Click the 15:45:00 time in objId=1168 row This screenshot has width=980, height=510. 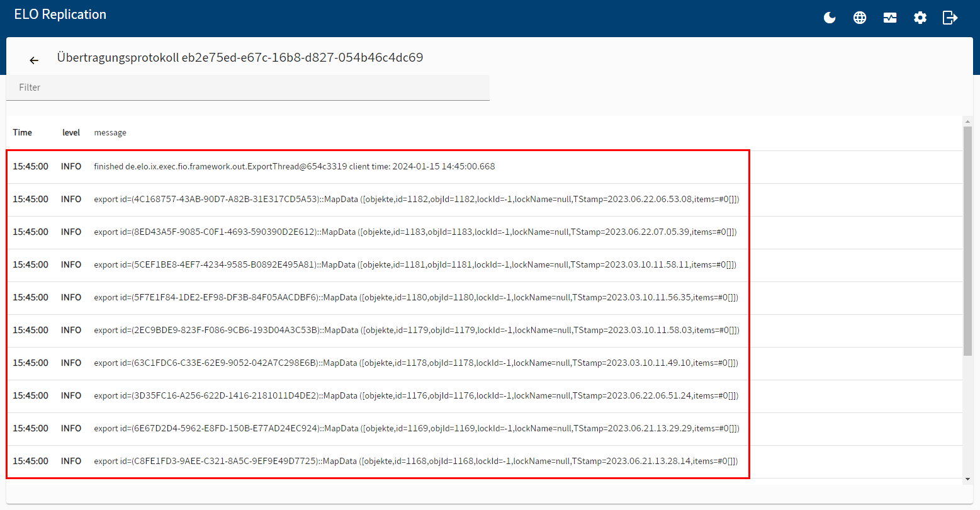coord(30,461)
